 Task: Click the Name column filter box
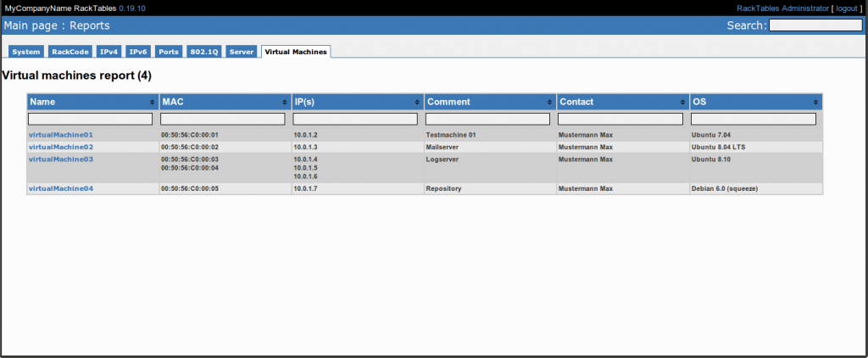point(91,119)
